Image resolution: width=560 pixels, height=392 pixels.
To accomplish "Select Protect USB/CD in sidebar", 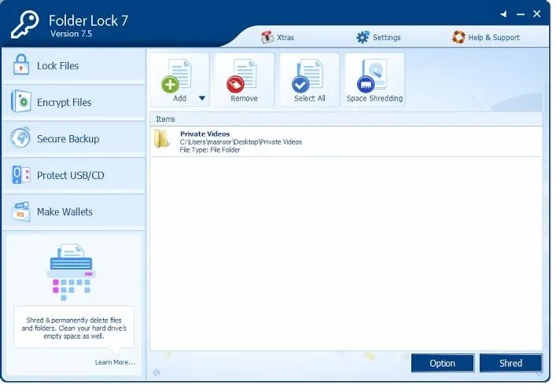I will pyautogui.click(x=74, y=176).
